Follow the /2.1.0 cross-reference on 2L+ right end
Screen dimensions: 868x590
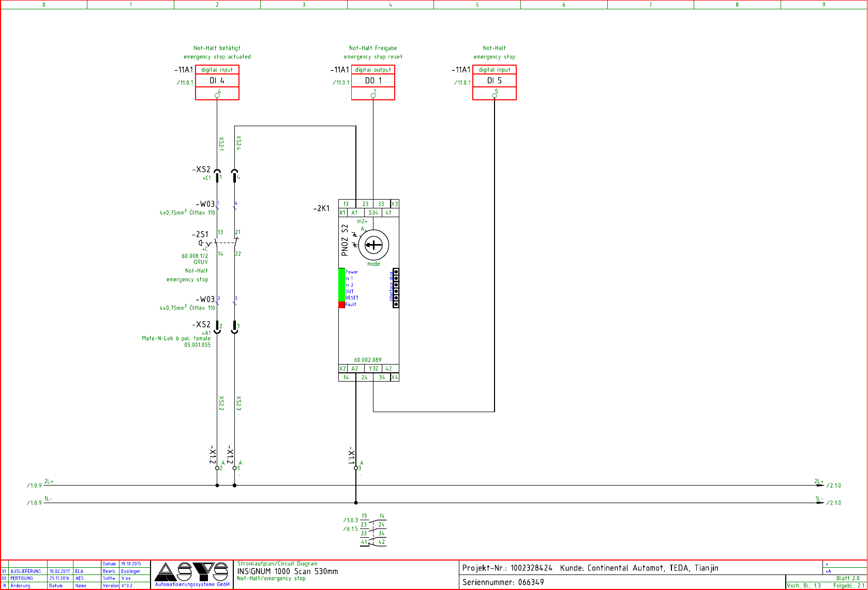[834, 486]
